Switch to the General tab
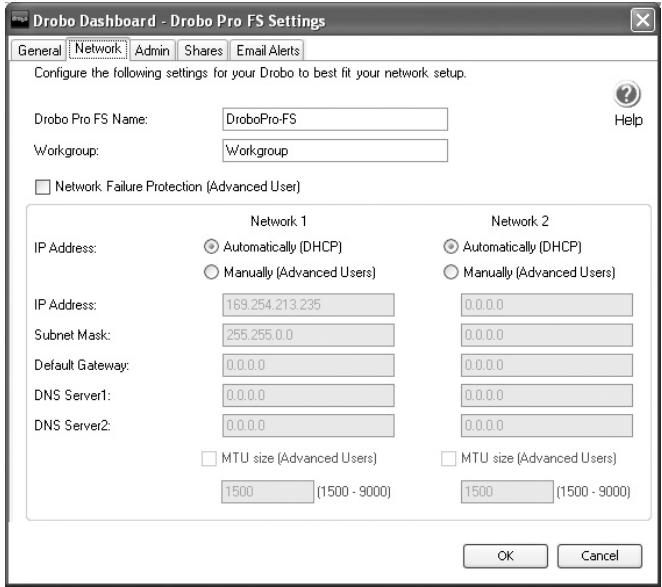 tap(39, 50)
